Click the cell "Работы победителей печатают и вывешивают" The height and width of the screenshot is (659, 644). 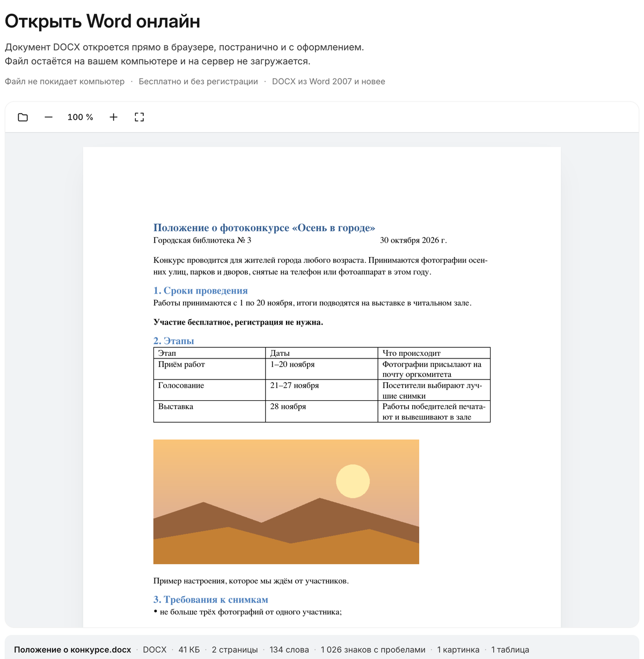434,412
